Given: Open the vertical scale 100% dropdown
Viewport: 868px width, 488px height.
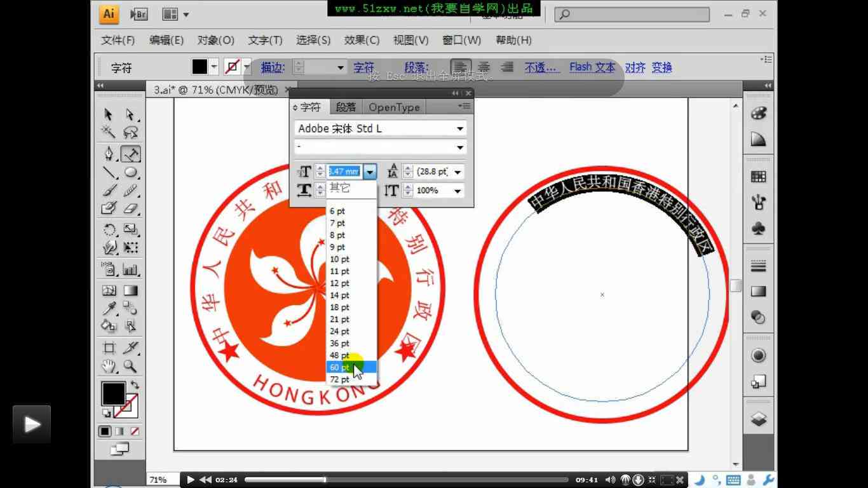Looking at the screenshot, I should point(458,191).
